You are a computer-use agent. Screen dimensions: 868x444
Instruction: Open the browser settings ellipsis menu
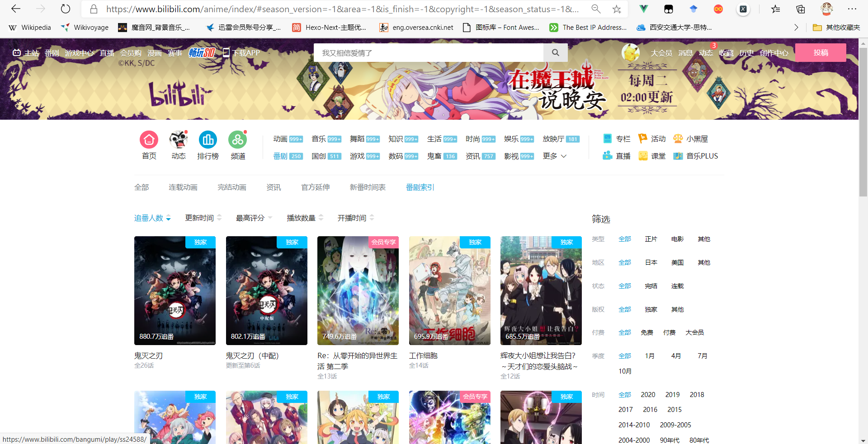[x=852, y=9]
